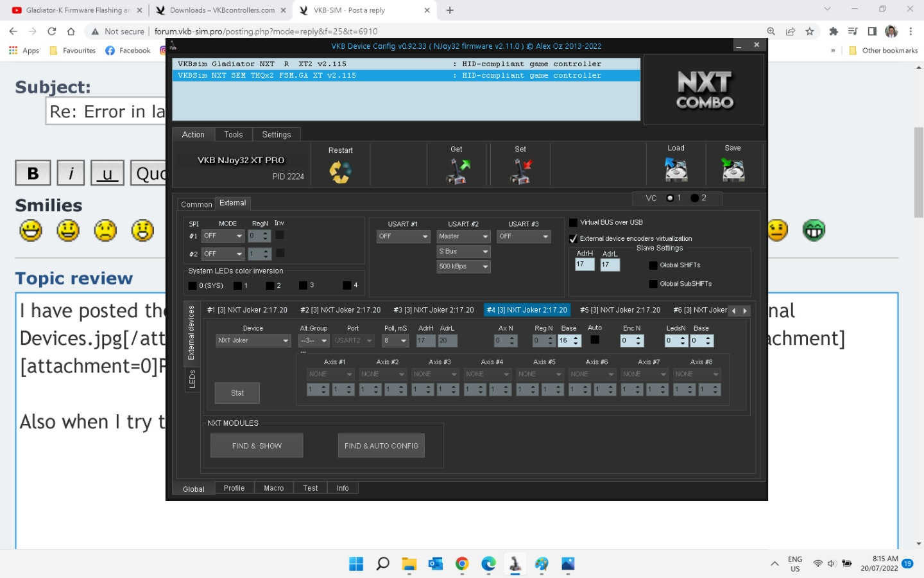Open taskbar Search icon

pos(382,564)
